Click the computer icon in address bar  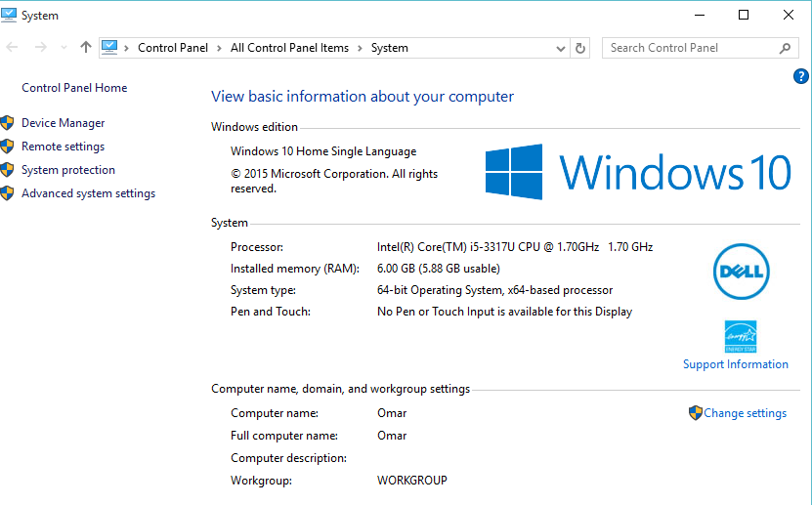109,47
